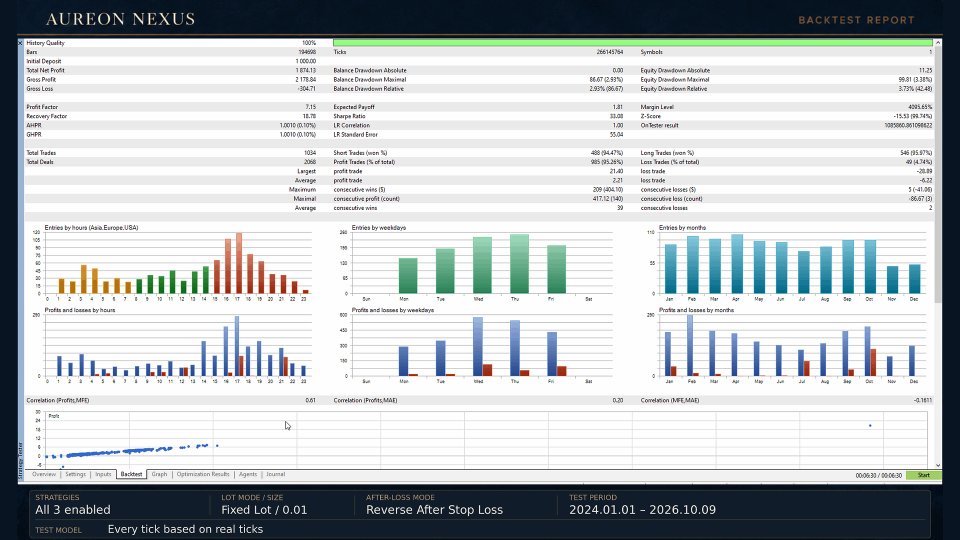Click the green Start button
This screenshot has width=960, height=540.
pos(923,475)
